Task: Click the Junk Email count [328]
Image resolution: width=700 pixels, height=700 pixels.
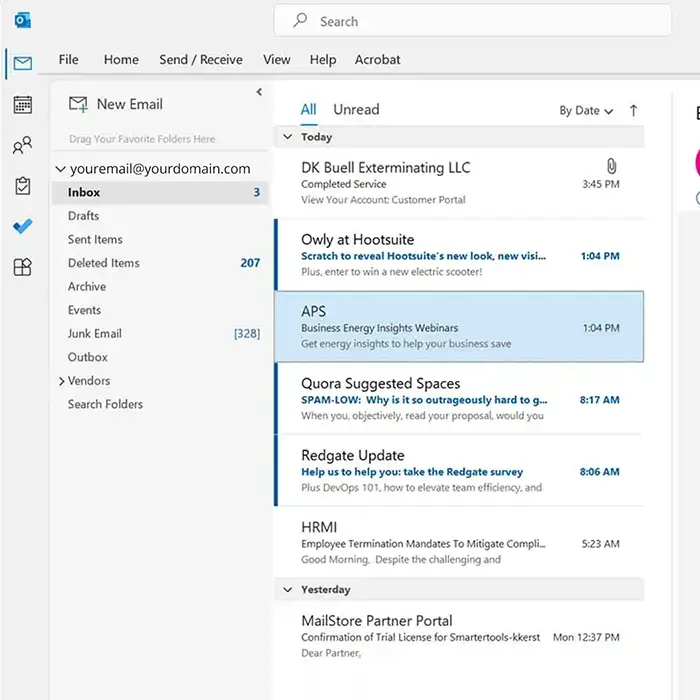Action: click(247, 334)
